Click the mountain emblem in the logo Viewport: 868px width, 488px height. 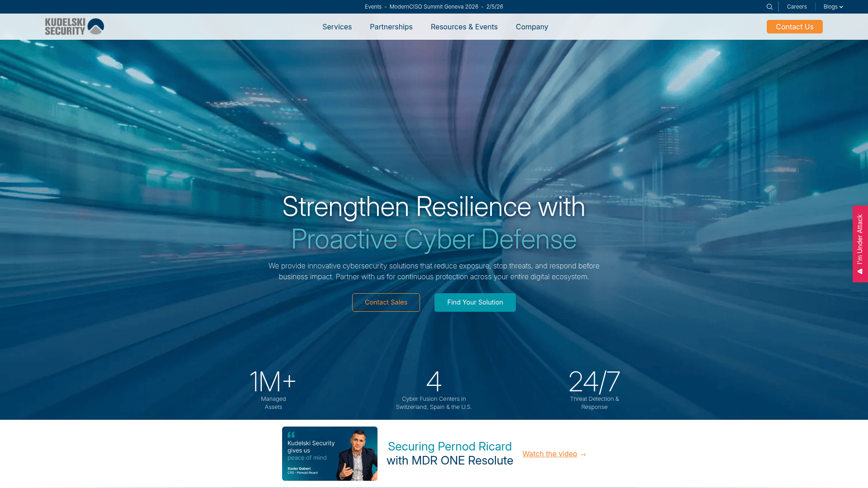click(96, 26)
